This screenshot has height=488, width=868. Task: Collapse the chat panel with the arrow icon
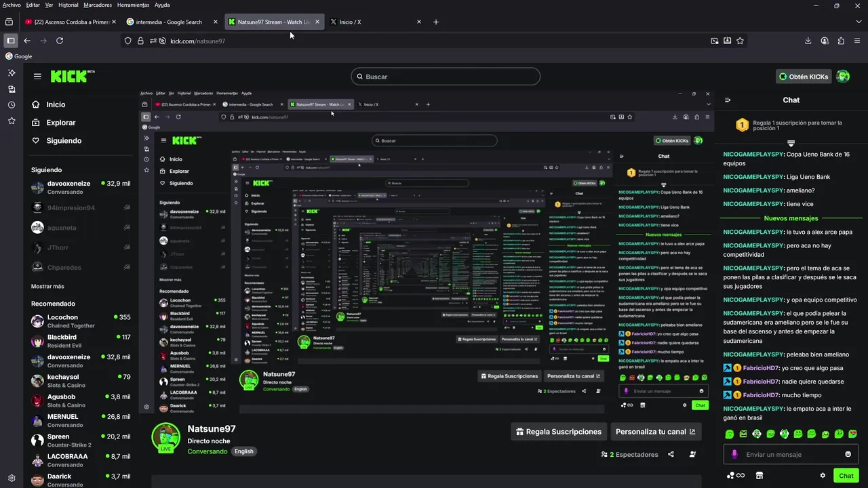click(x=728, y=100)
